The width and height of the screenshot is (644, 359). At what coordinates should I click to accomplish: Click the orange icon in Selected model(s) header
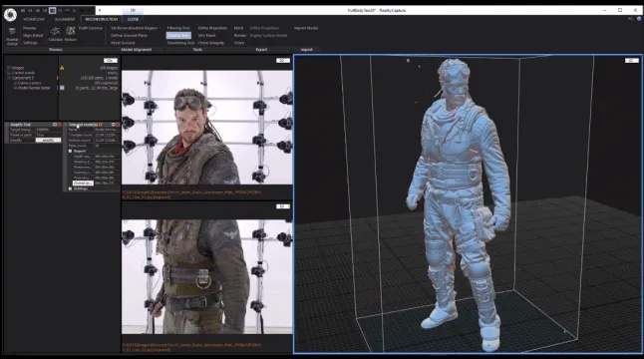(x=101, y=125)
